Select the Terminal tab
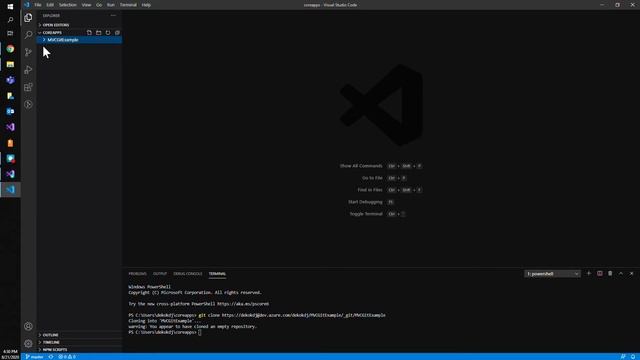 pyautogui.click(x=217, y=273)
